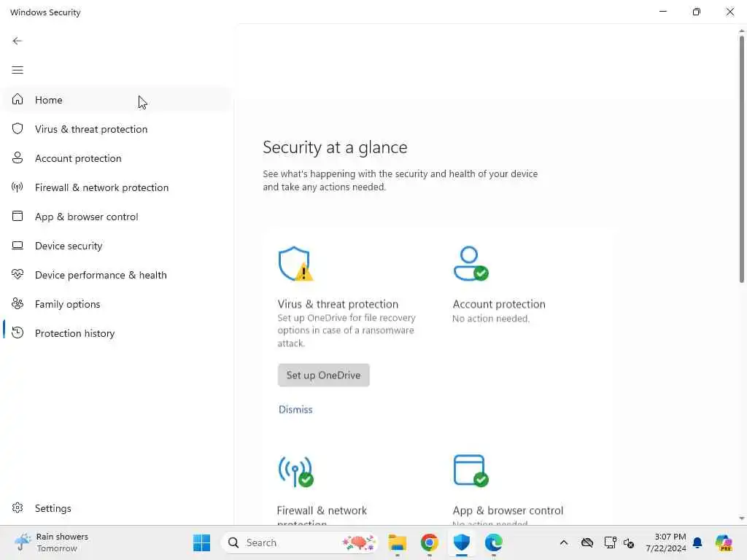Click the taskbar Search box
Viewport: 747px width, 560px height.
[x=300, y=542]
